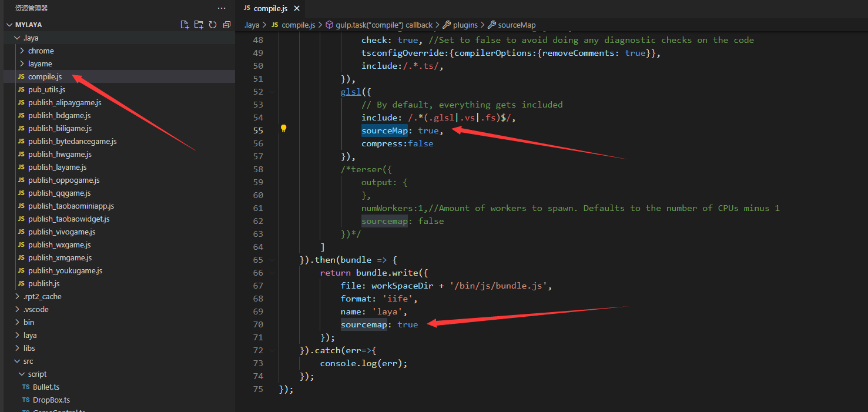Place cursor on sourcemap at line 70

point(364,324)
